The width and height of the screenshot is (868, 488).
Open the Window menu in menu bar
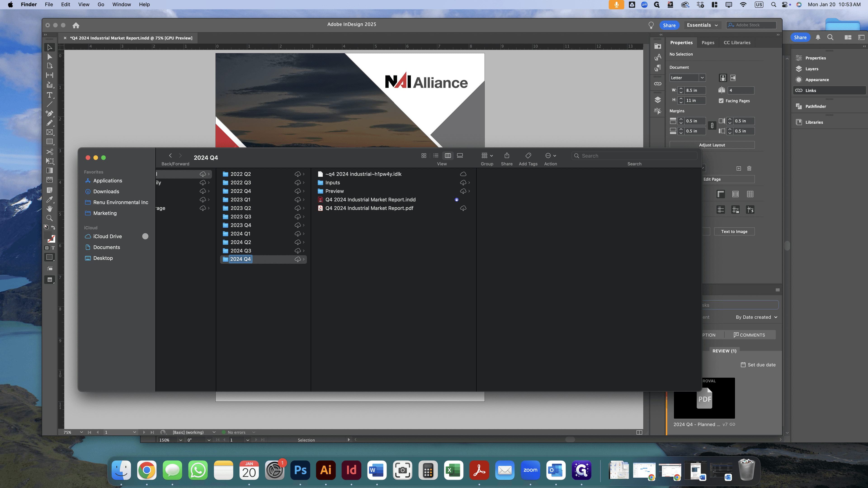tap(121, 4)
